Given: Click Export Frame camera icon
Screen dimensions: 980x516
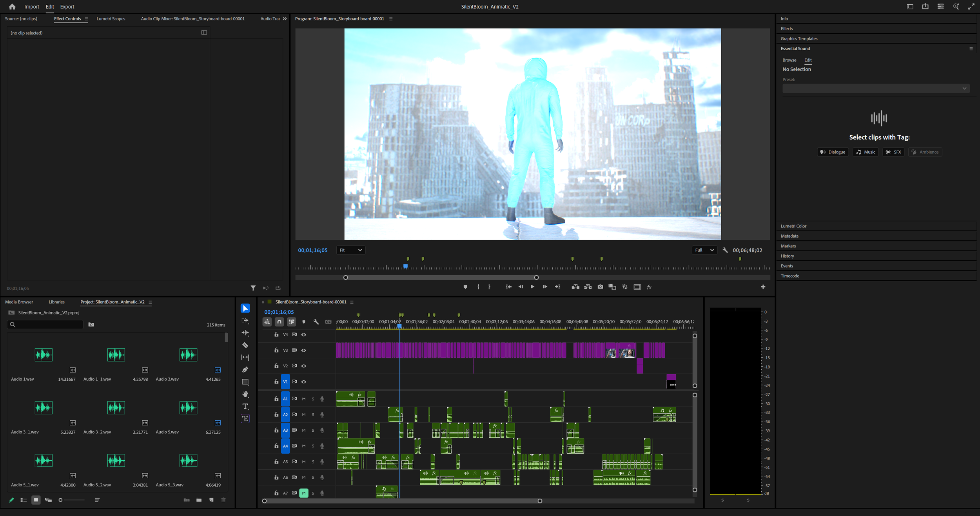Looking at the screenshot, I should [x=600, y=287].
